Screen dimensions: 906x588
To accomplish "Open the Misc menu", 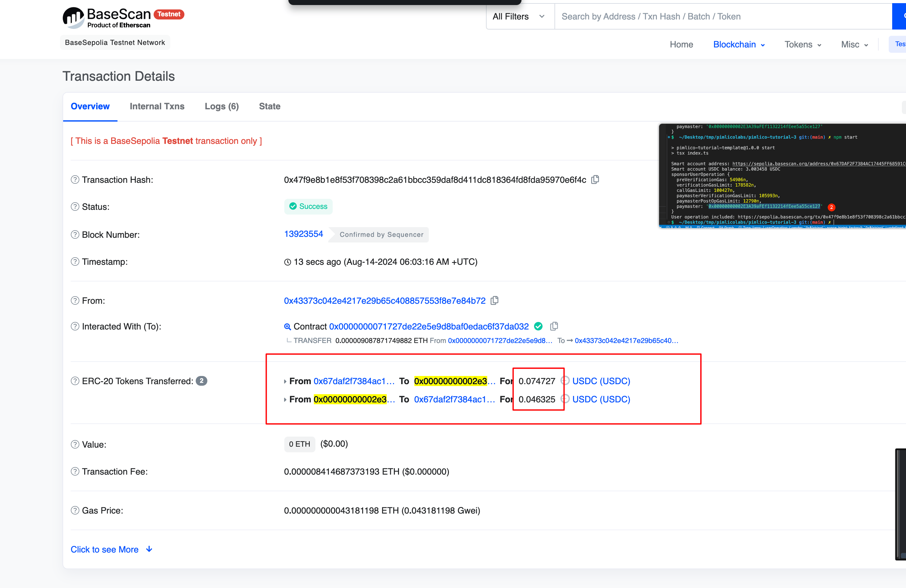I will tap(854, 45).
